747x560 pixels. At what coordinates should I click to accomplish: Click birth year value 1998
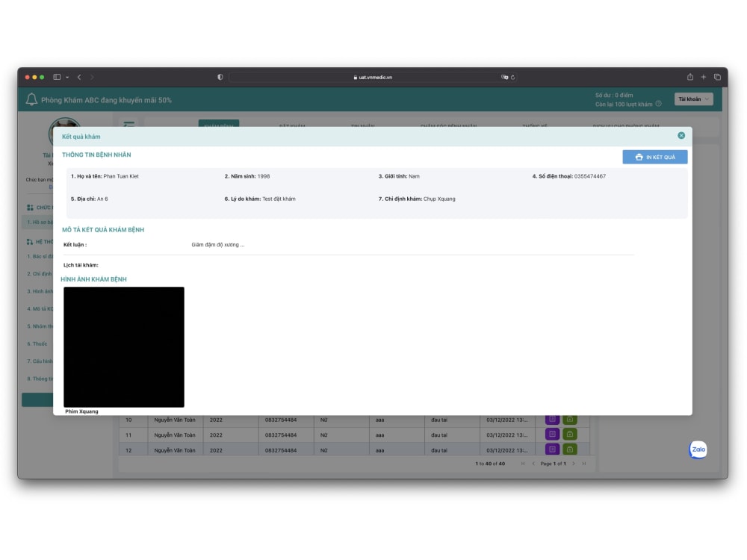click(x=264, y=176)
